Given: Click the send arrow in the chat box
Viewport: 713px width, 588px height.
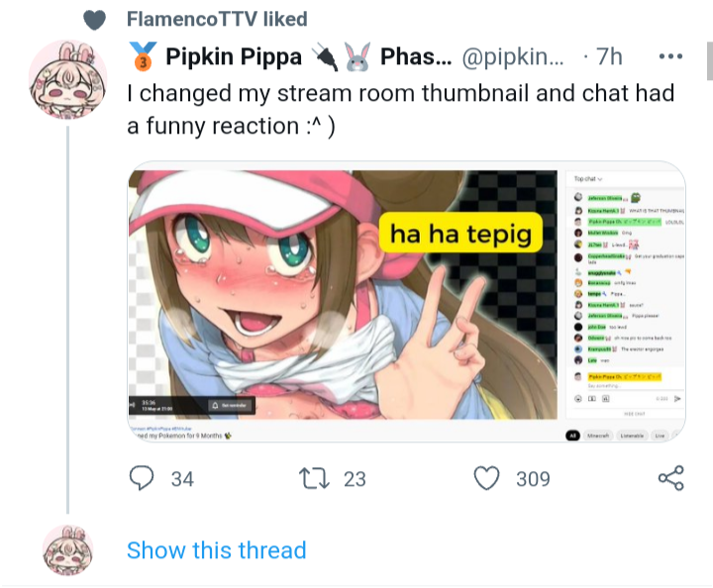Looking at the screenshot, I should tap(675, 398).
